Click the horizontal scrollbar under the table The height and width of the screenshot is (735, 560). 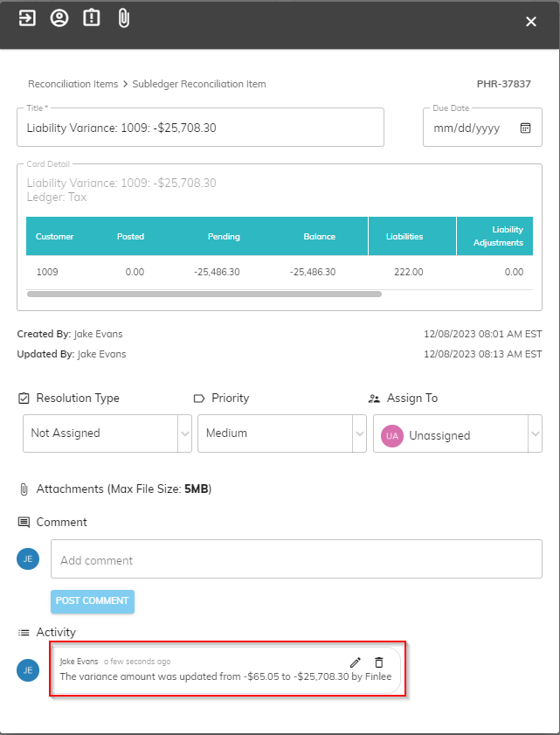point(204,295)
